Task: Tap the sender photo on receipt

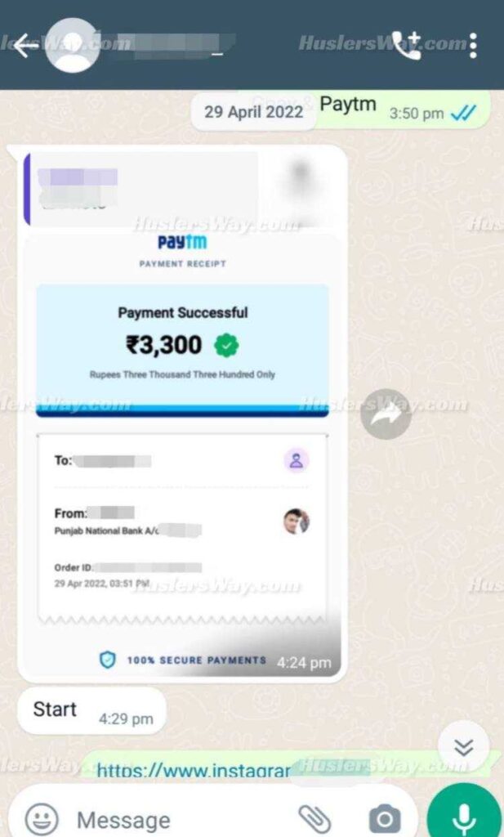Action: click(297, 521)
